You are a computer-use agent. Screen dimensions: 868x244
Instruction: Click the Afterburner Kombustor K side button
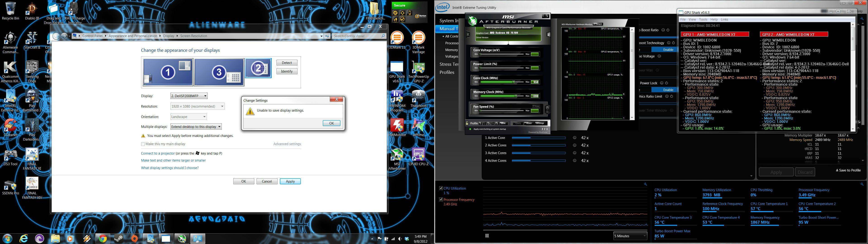pyautogui.click(x=468, y=34)
